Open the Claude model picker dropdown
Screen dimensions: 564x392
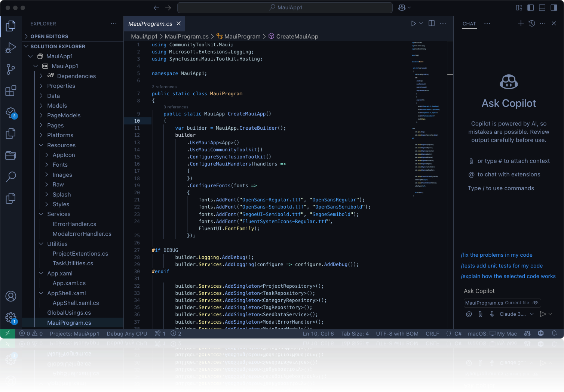click(x=517, y=314)
